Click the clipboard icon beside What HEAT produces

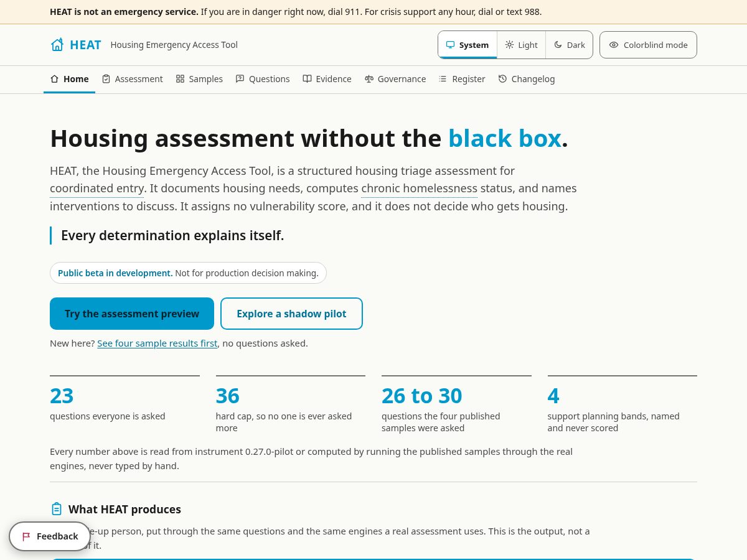click(57, 509)
